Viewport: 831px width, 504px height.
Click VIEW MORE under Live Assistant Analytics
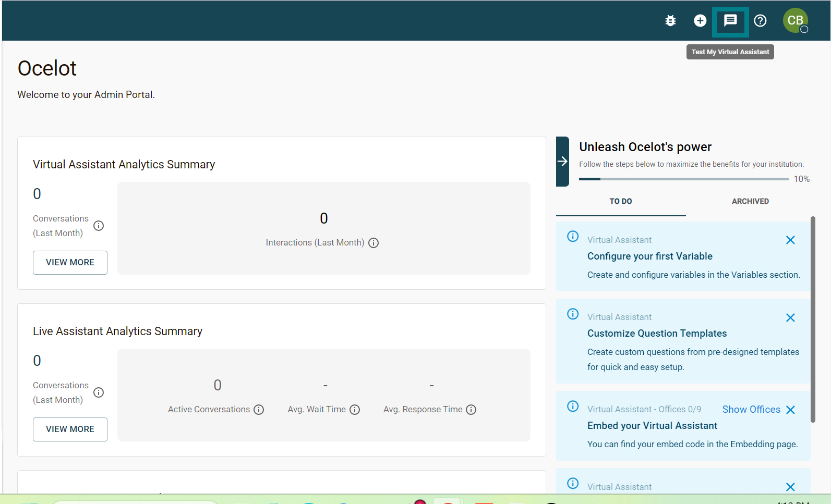pos(70,429)
